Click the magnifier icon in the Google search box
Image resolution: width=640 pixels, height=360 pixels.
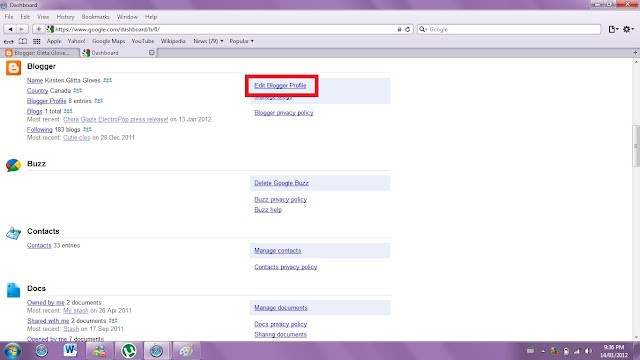point(422,29)
